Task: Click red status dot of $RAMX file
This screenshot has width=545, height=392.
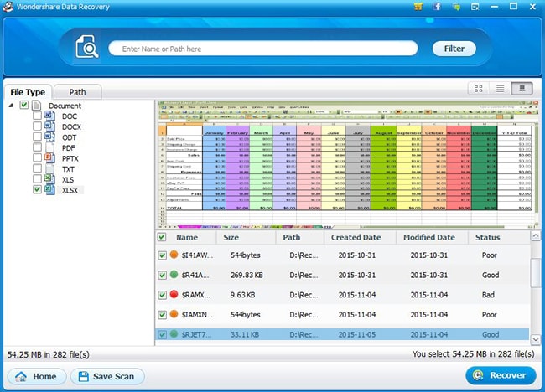Action: coord(174,295)
